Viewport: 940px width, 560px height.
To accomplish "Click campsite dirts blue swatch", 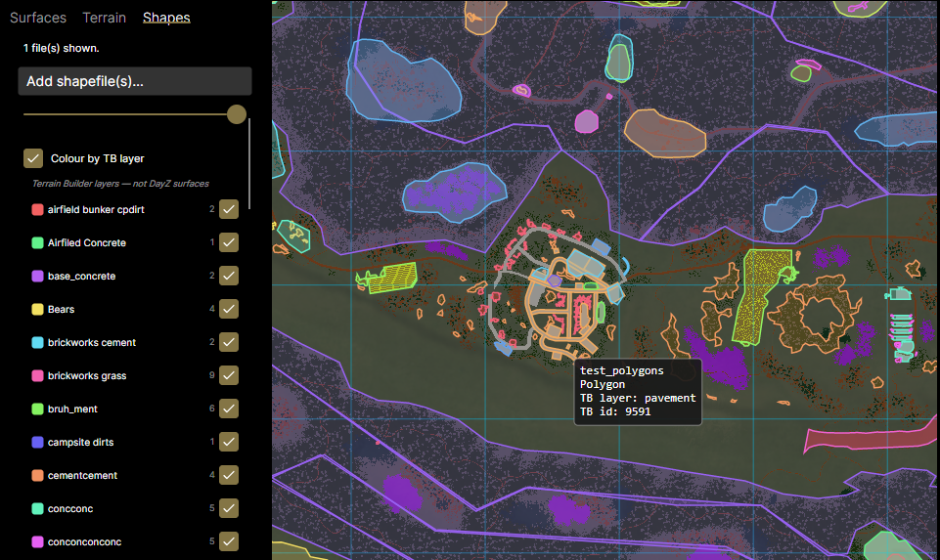I will (x=37, y=442).
